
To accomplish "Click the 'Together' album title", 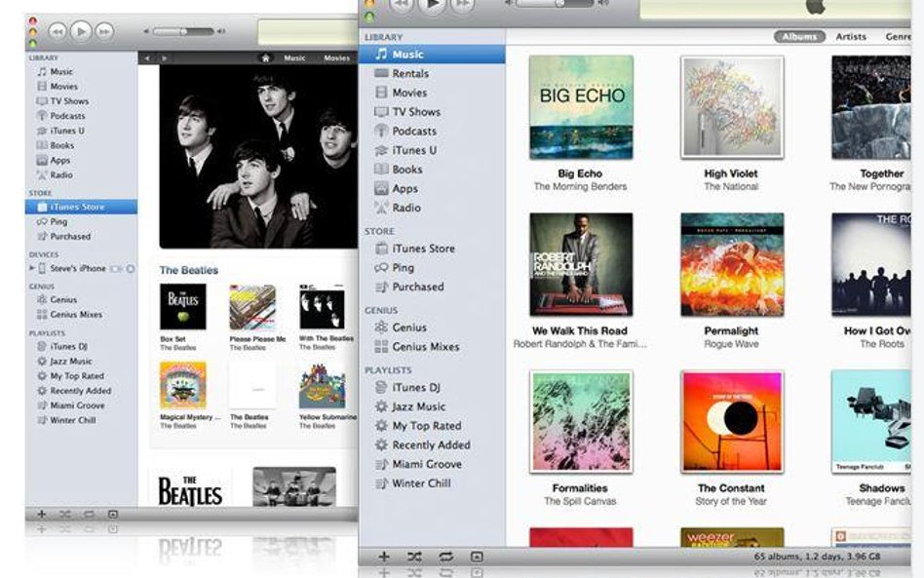I will [x=881, y=173].
